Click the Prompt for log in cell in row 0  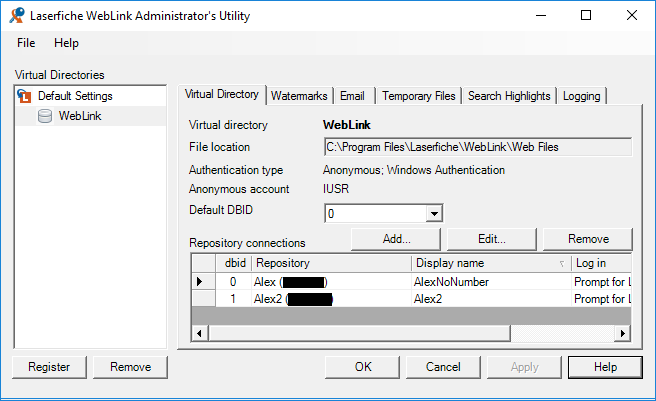coord(601,282)
